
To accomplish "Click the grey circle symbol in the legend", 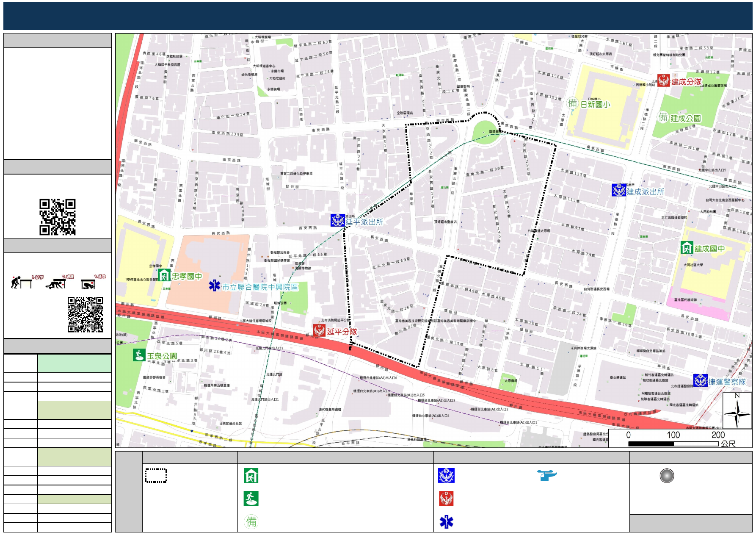I will [667, 476].
